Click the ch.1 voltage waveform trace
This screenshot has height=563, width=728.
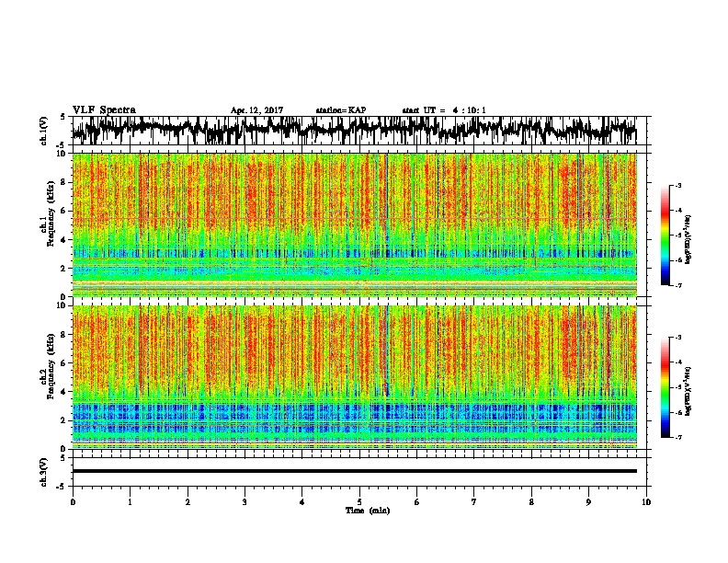354,131
